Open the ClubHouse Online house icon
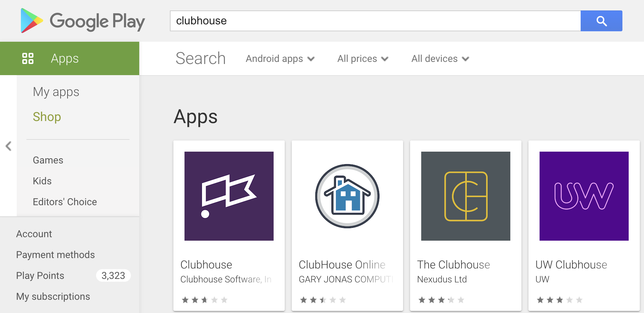This screenshot has height=313, width=644. pyautogui.click(x=347, y=196)
